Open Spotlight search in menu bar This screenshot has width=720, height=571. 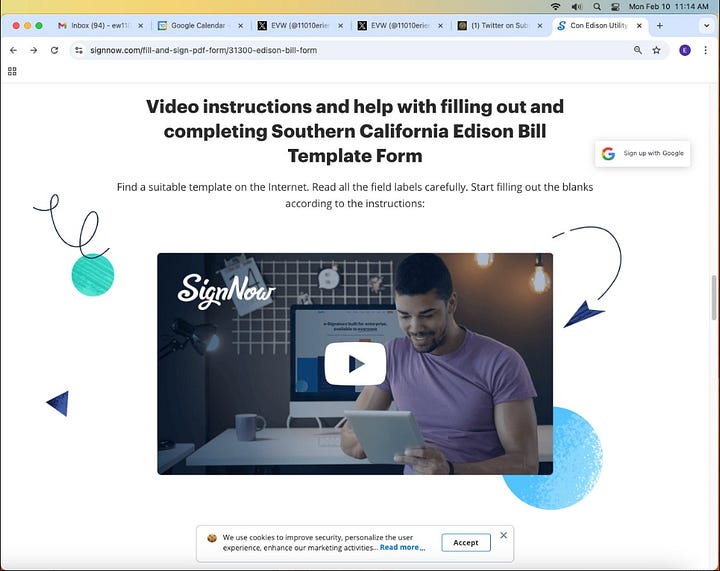(597, 6)
